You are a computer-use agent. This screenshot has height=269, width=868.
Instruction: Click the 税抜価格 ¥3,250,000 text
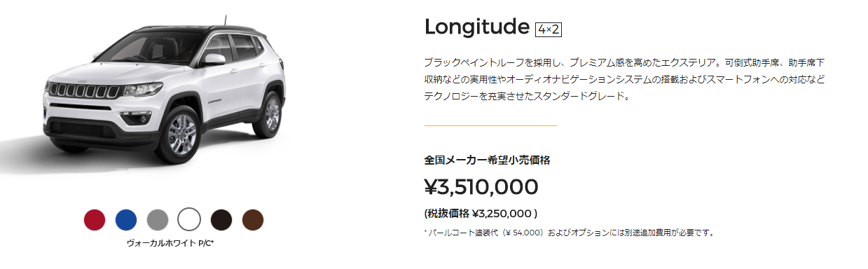(481, 214)
